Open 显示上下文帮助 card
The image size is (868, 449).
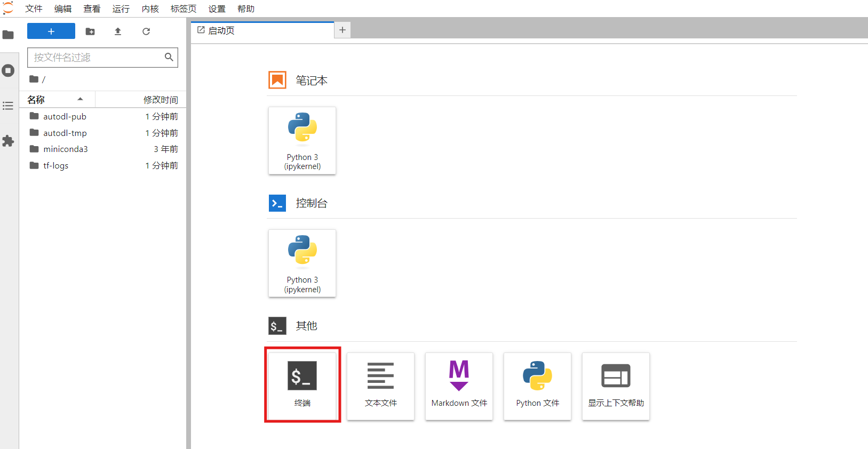(x=616, y=386)
